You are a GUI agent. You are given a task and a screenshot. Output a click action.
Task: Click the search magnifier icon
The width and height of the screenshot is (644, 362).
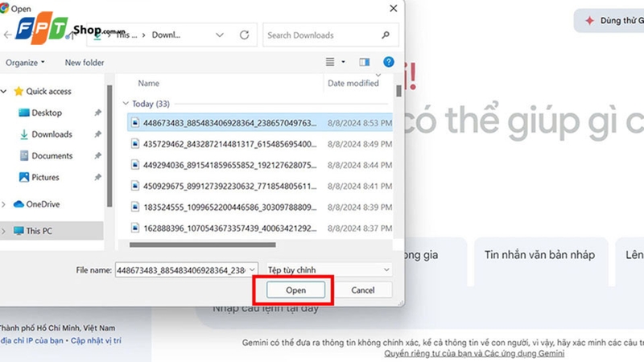click(386, 35)
